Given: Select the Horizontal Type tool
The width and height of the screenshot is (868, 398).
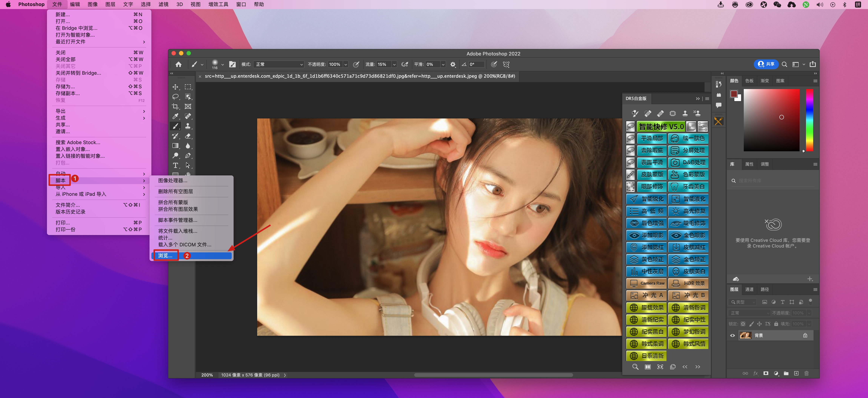Looking at the screenshot, I should click(175, 165).
